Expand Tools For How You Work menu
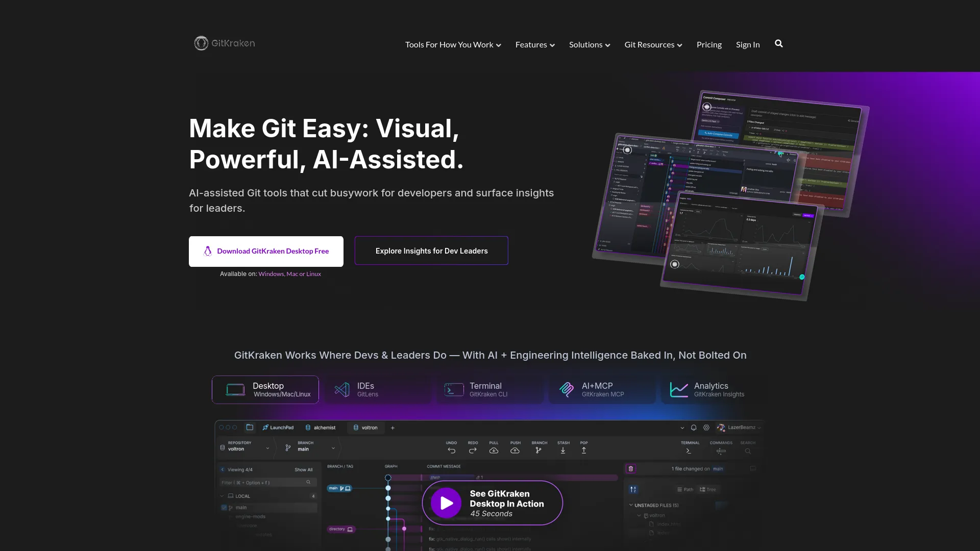This screenshot has width=980, height=551. coord(453,45)
